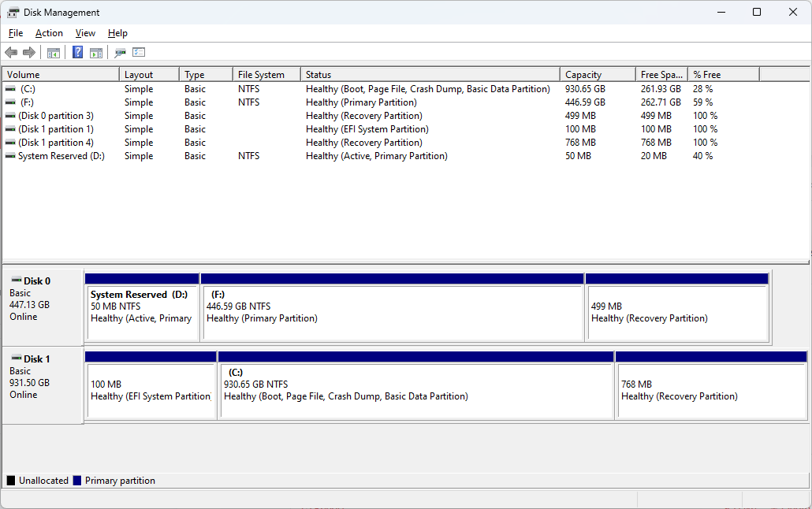Viewport: 812px width, 509px height.
Task: Click the 930.65 GB capacity cell in list
Action: click(x=585, y=89)
